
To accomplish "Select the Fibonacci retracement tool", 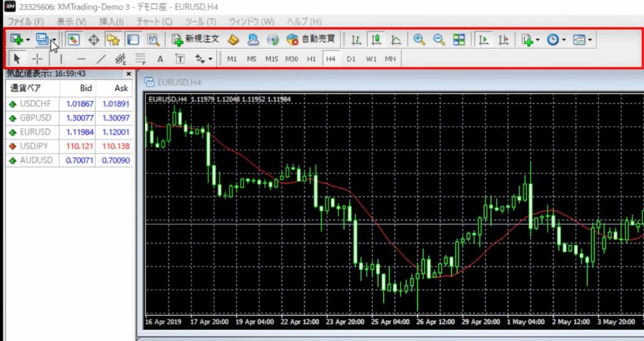I will (140, 59).
